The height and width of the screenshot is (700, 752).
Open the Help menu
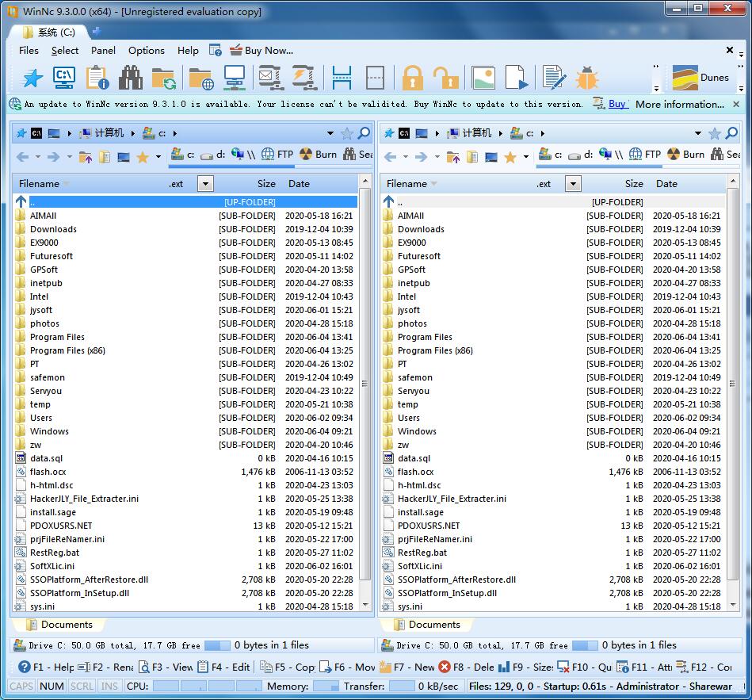pyautogui.click(x=188, y=51)
